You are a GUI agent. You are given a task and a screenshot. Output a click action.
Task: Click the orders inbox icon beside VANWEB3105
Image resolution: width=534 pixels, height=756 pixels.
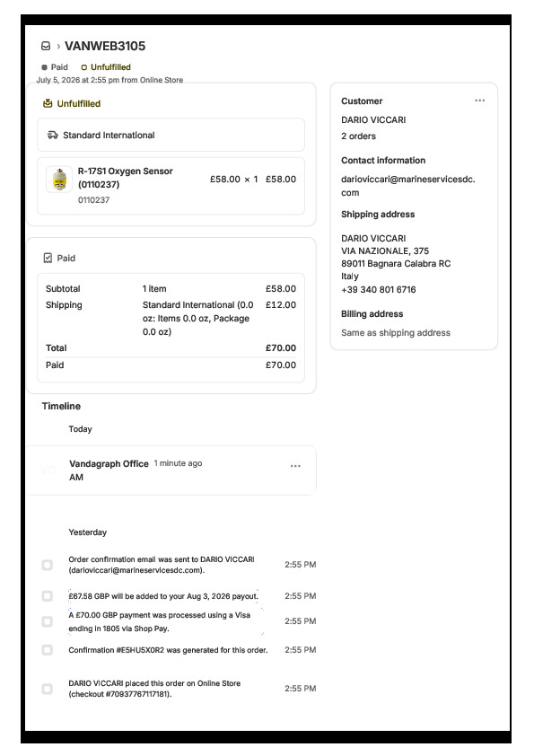click(x=46, y=46)
